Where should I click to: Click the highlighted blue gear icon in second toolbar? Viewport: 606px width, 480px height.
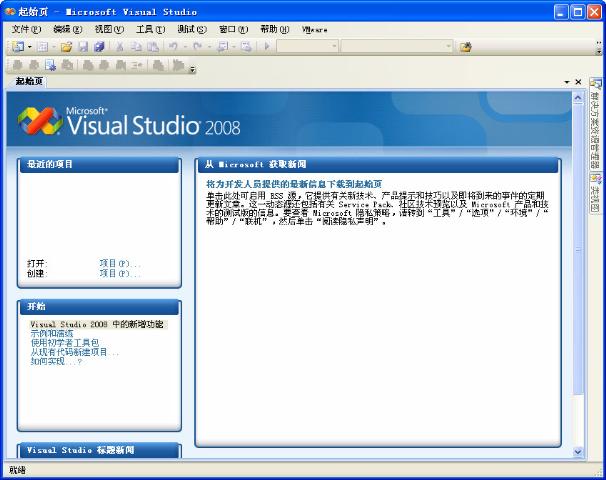(51, 65)
